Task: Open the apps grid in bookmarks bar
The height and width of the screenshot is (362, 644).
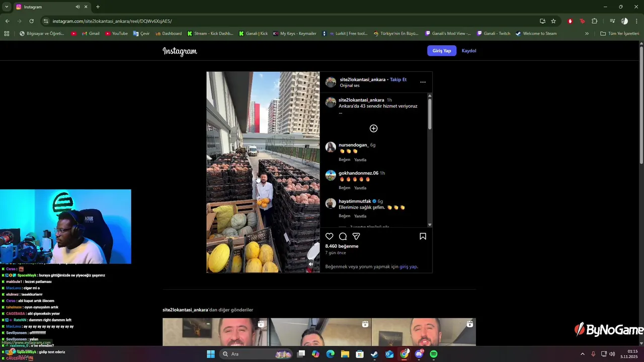Action: (7, 34)
